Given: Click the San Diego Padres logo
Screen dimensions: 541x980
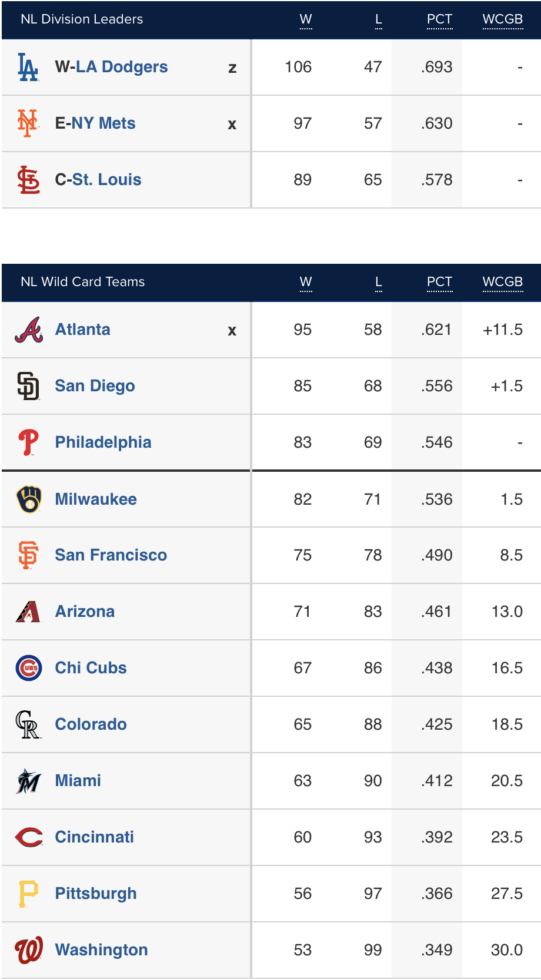Looking at the screenshot, I should pos(28,386).
